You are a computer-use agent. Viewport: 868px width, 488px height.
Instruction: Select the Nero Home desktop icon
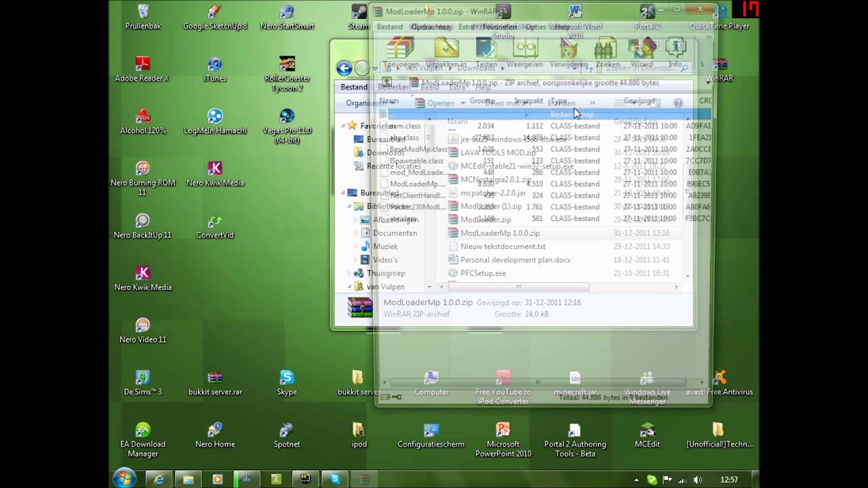click(x=215, y=435)
